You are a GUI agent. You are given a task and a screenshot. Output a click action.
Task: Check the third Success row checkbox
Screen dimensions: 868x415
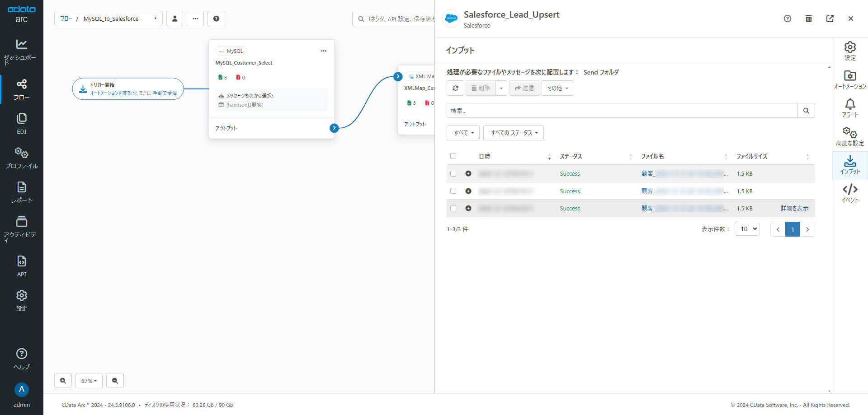click(x=453, y=208)
